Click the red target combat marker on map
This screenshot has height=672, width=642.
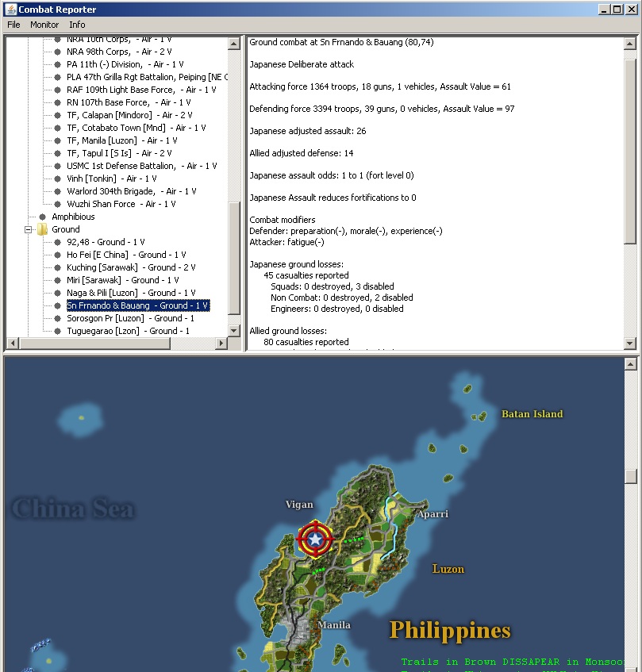(315, 540)
